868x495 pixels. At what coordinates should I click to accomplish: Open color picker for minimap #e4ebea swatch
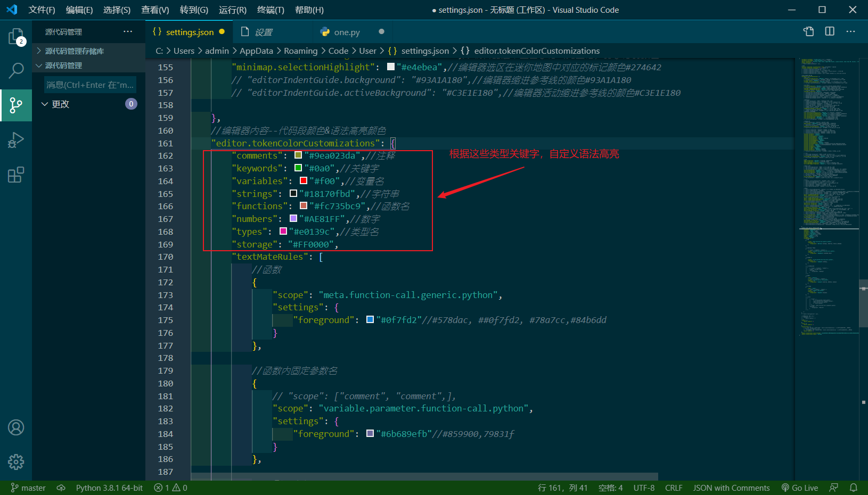click(391, 67)
